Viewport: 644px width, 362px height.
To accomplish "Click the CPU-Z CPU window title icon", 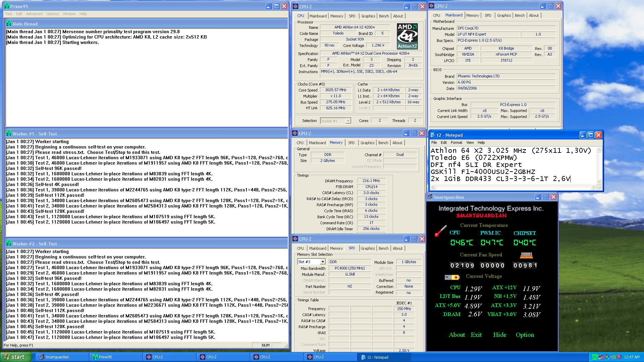I will point(296,6).
